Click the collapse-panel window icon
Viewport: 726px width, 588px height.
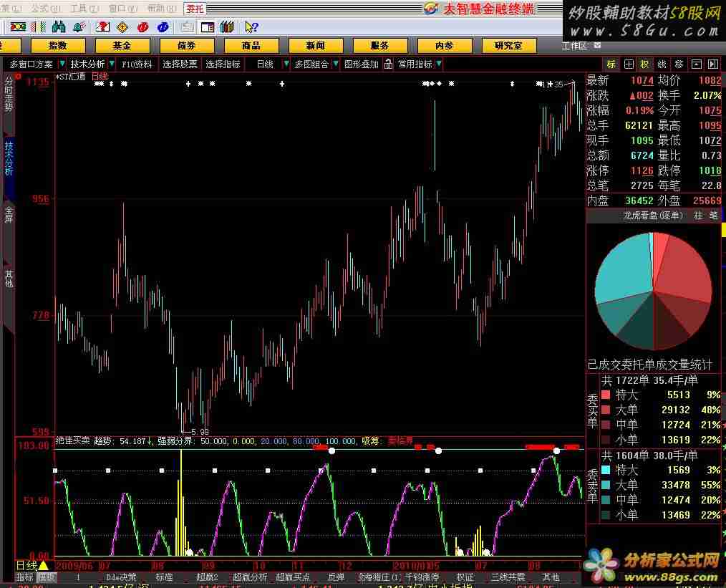click(697, 64)
